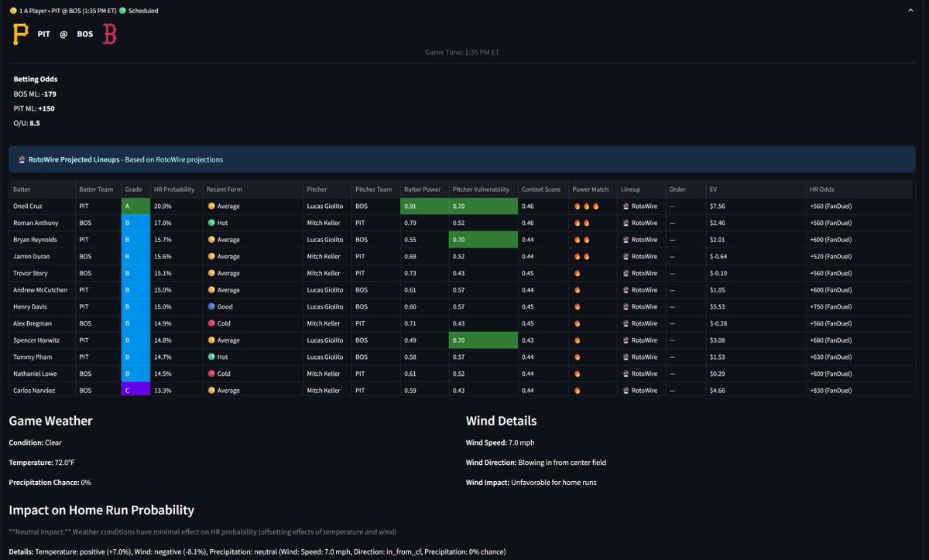Click the RotoWire lineup icon in Tommy Pham row

pyautogui.click(x=625, y=357)
